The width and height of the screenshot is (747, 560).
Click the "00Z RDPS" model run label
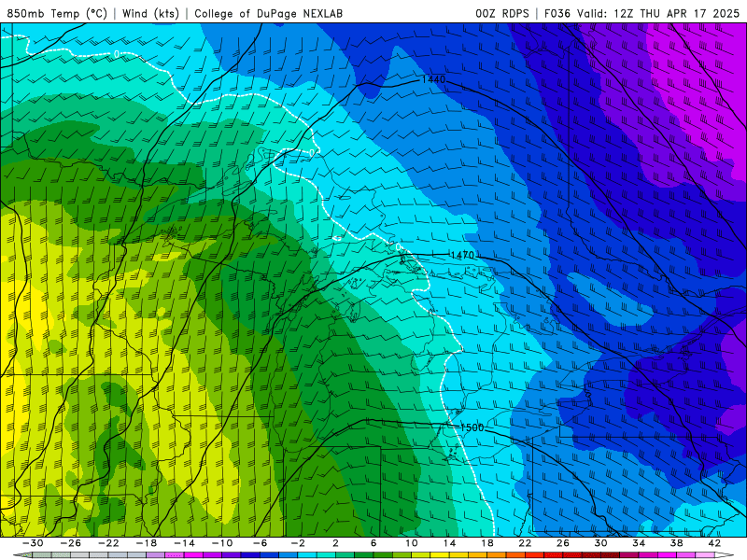pos(502,13)
